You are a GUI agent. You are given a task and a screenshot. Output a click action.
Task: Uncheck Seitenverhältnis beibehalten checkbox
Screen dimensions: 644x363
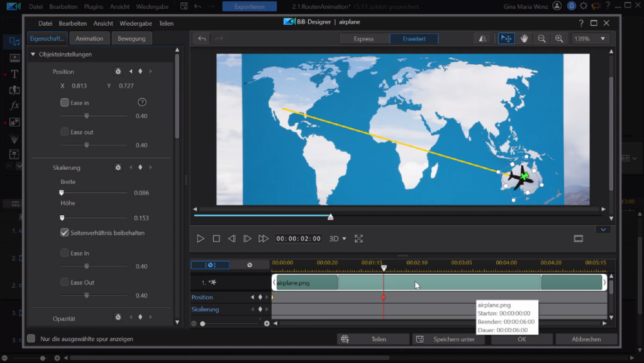pos(65,233)
